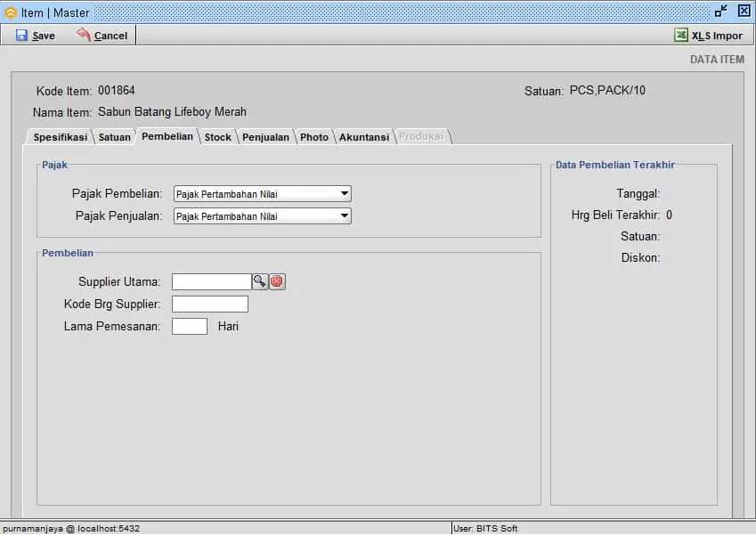Viewport: 756px width, 536px height.
Task: Click the DATA ITEM heading
Action: coord(717,60)
